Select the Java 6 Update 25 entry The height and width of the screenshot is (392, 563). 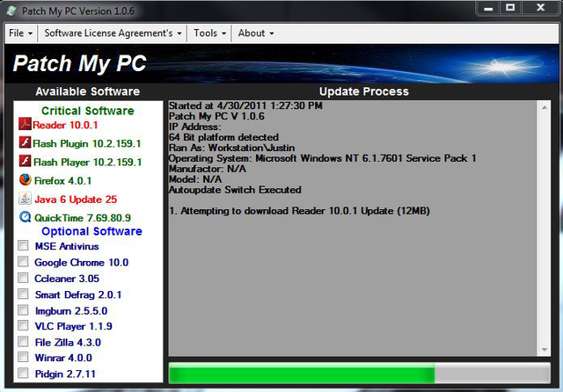(x=76, y=200)
